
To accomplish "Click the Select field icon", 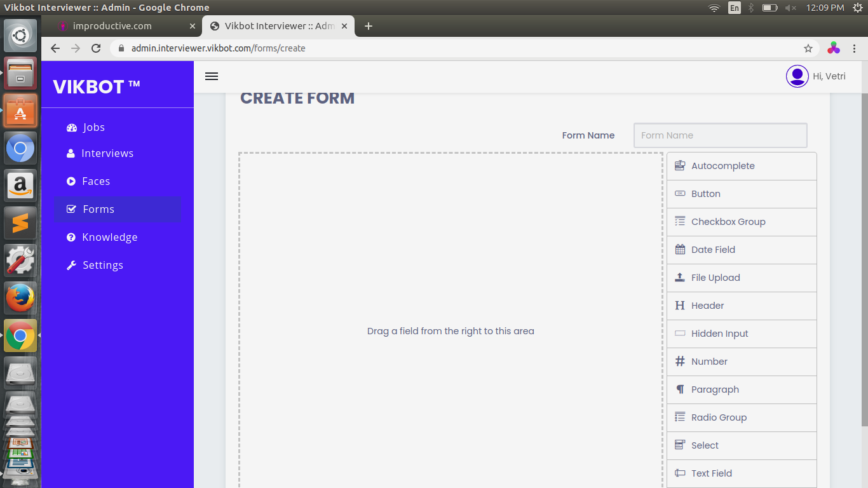I will tap(680, 445).
